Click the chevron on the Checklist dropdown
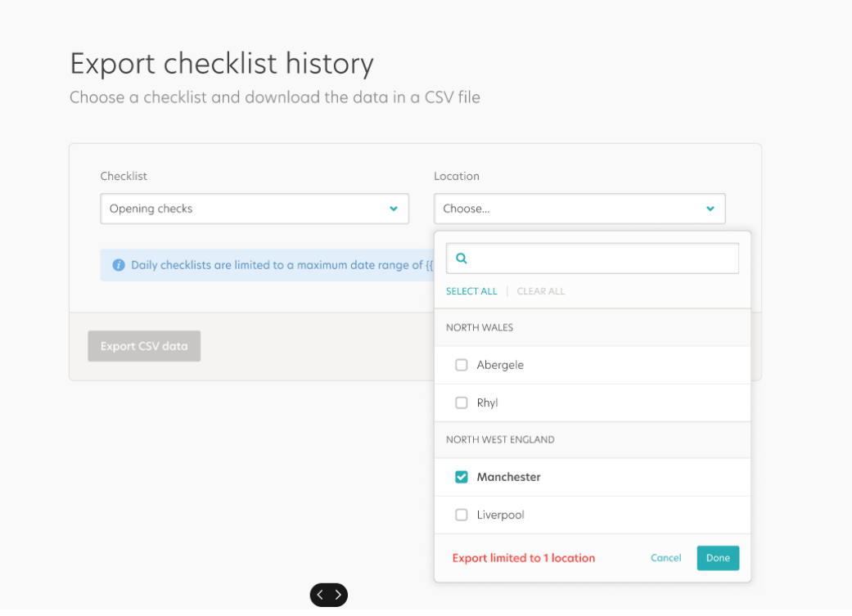Screen dimensions: 852x616 click(x=393, y=209)
